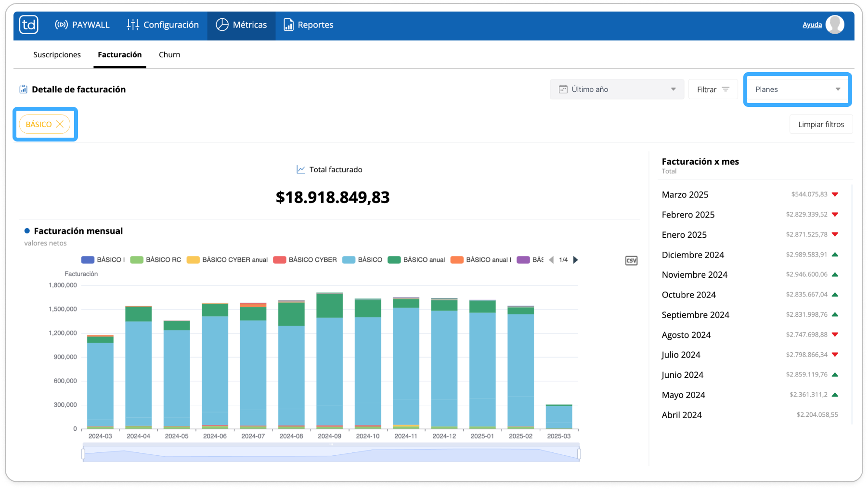This screenshot has height=489, width=868.
Task: Switch to the Churn tab
Action: click(x=169, y=55)
